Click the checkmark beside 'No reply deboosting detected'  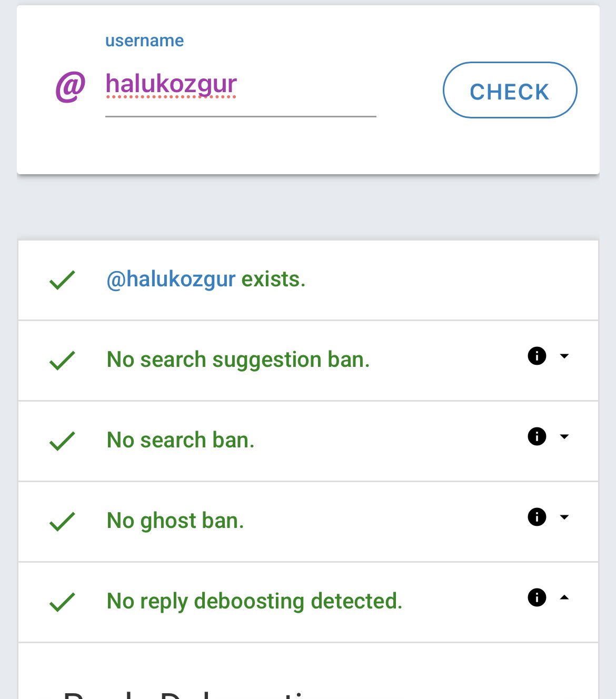(62, 602)
